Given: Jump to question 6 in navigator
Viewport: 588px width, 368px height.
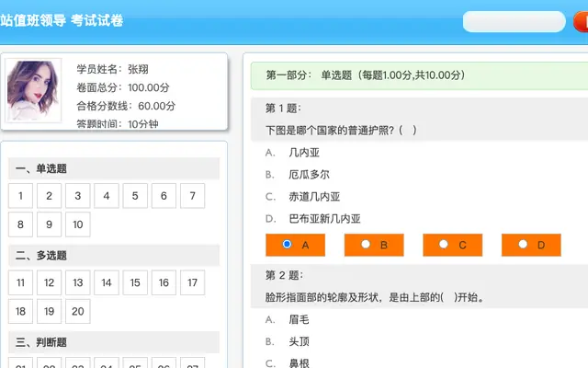Looking at the screenshot, I should click(x=164, y=196).
